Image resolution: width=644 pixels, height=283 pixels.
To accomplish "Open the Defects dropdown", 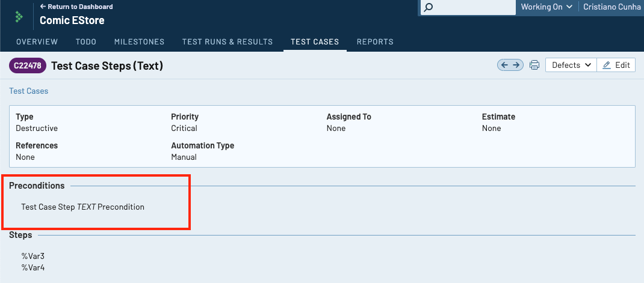I will click(571, 65).
